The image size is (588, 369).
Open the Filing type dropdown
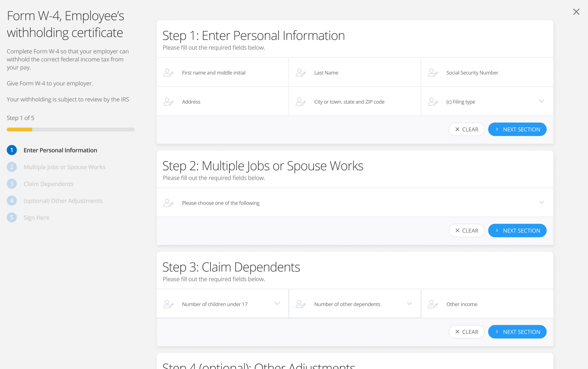pos(542,101)
